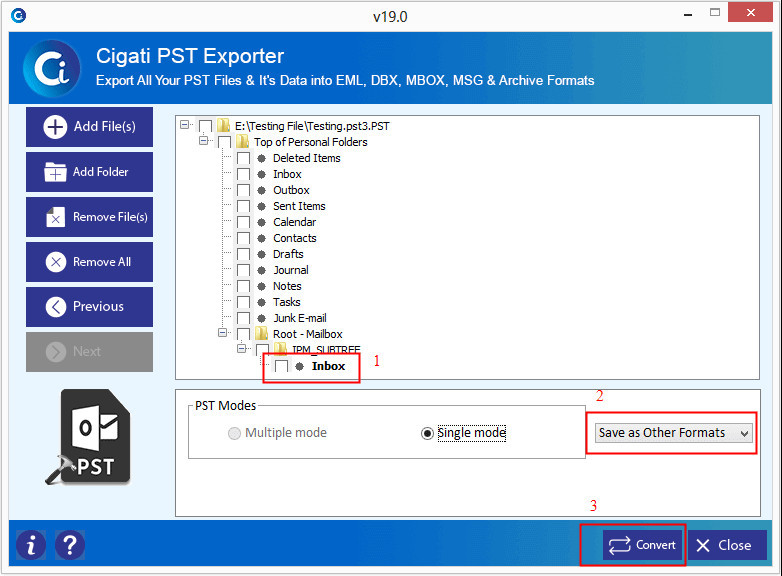This screenshot has height=576, width=782.
Task: Open the info icon at bottom left
Action: coord(31,545)
